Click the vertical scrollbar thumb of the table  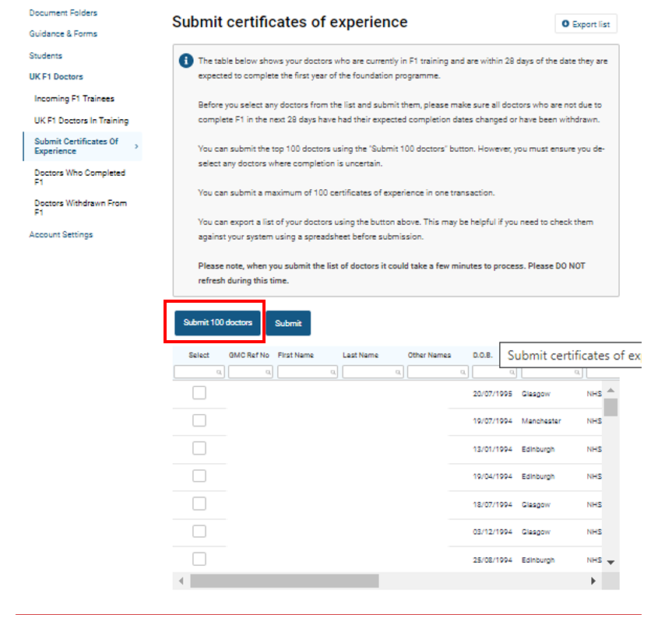click(610, 407)
